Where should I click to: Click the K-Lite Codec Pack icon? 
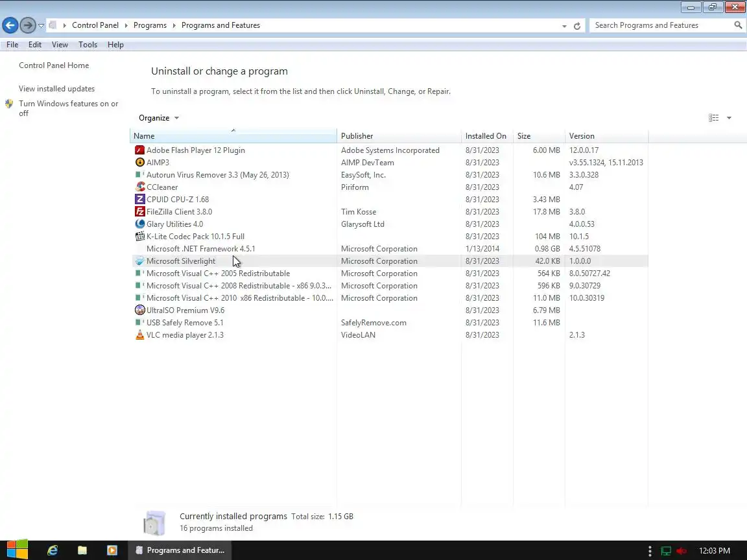[x=139, y=236]
